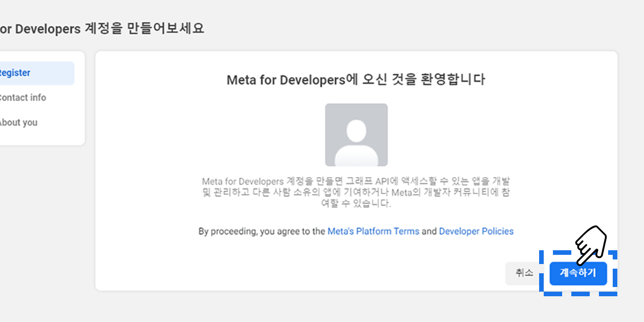Select the Register step in sidebar
644x322 pixels.
pos(36,73)
